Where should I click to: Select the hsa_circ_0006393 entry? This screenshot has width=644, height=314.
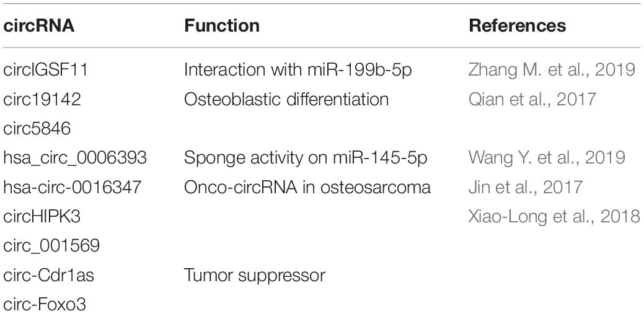pos(75,158)
